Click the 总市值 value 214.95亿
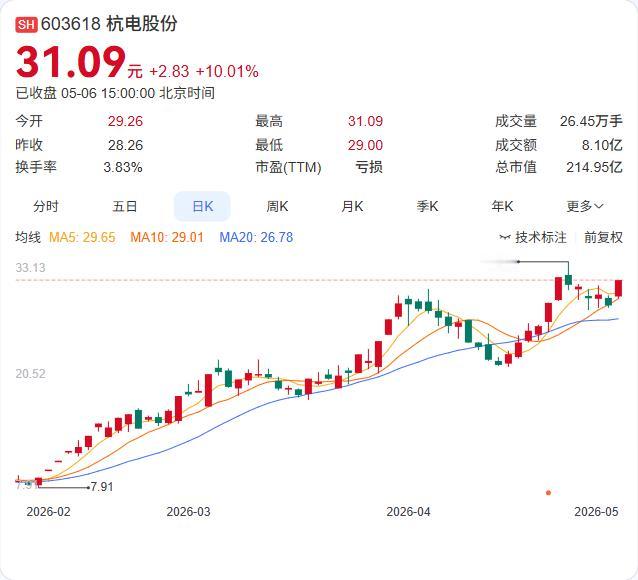638x580 pixels. 594,167
